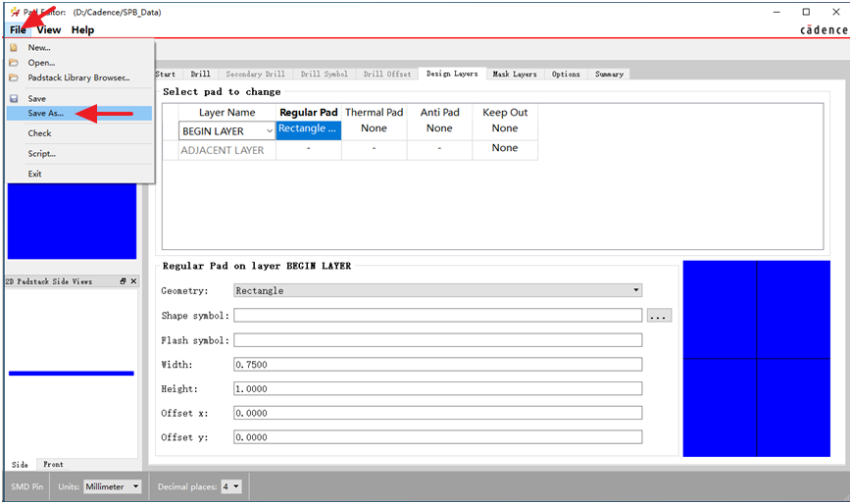This screenshot has width=852, height=504.
Task: Select the Rectangle Regular Pad cell
Action: tap(309, 130)
